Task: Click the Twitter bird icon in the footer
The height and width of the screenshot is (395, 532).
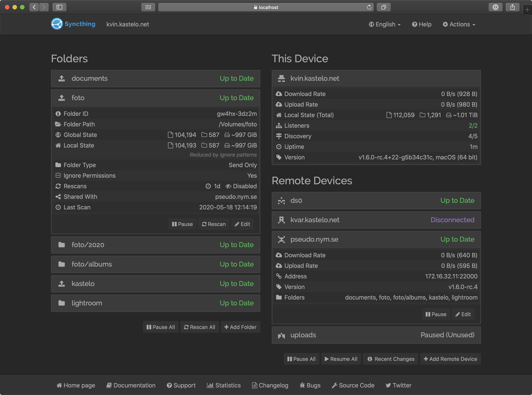Action: [389, 385]
